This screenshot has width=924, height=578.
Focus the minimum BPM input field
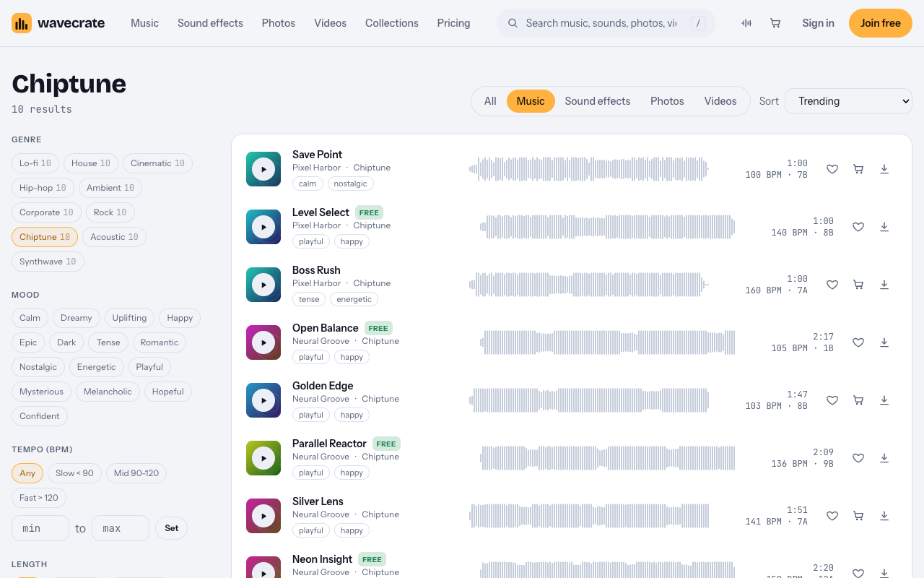40,528
